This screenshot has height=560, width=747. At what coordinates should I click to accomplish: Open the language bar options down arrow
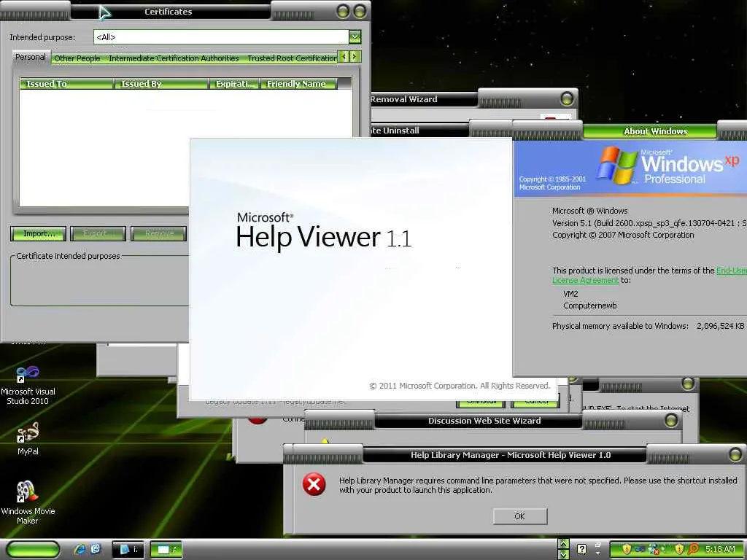click(x=598, y=554)
